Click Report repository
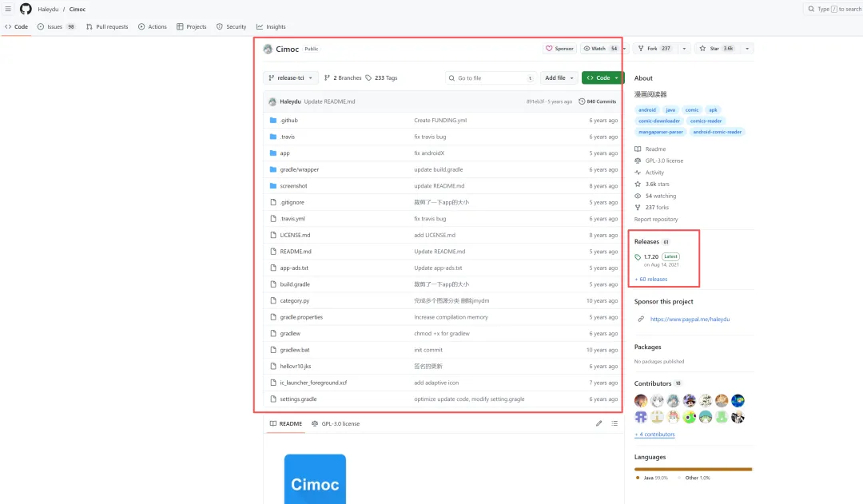This screenshot has width=863, height=504. click(x=656, y=220)
